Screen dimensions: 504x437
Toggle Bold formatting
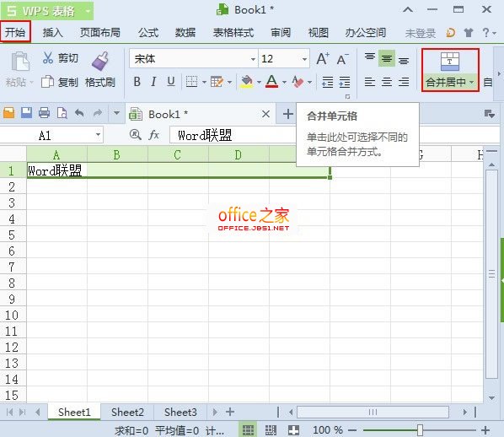(137, 82)
